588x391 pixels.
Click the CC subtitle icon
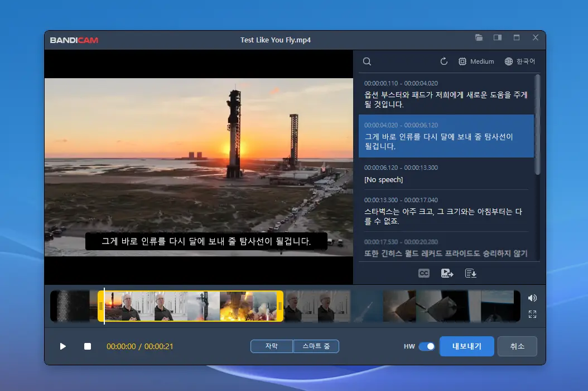[x=424, y=273]
